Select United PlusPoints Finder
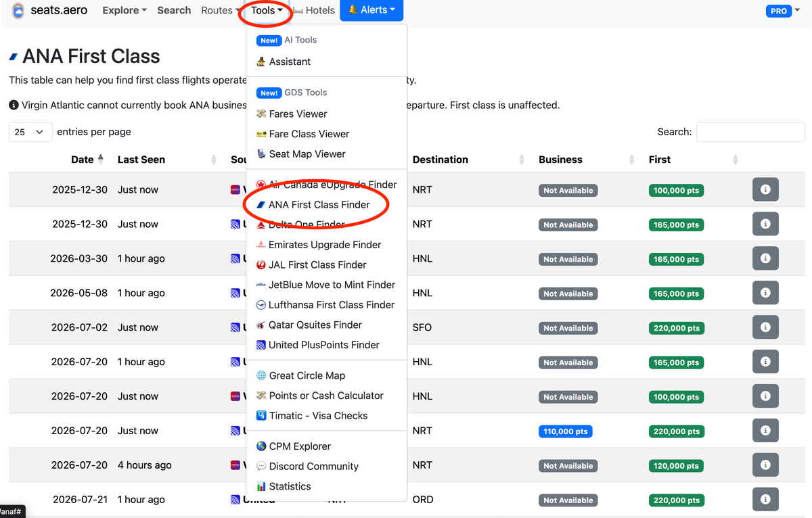This screenshot has height=518, width=812. (x=318, y=345)
